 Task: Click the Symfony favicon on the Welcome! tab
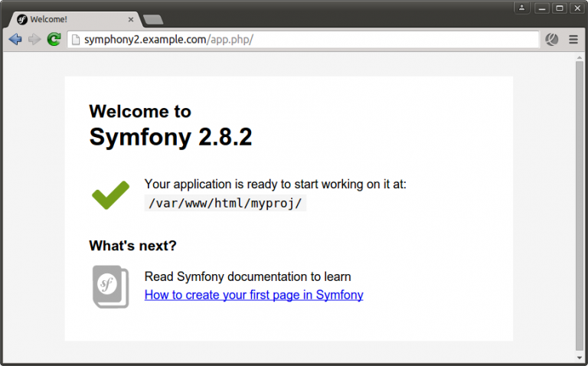point(22,19)
